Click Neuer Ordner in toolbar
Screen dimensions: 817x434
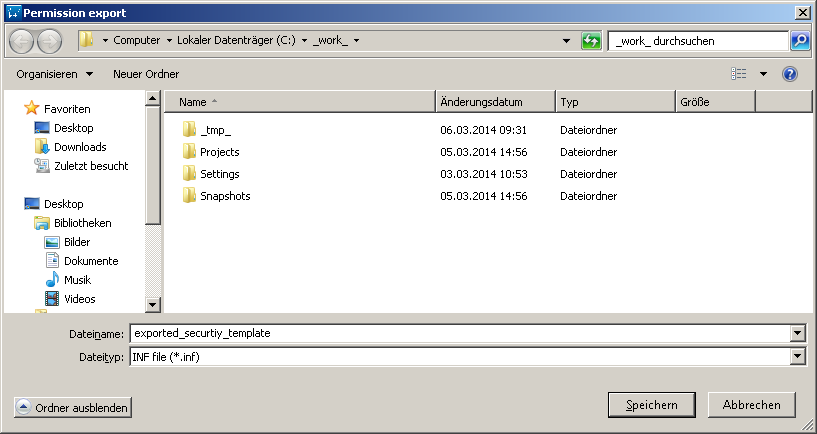coord(146,74)
